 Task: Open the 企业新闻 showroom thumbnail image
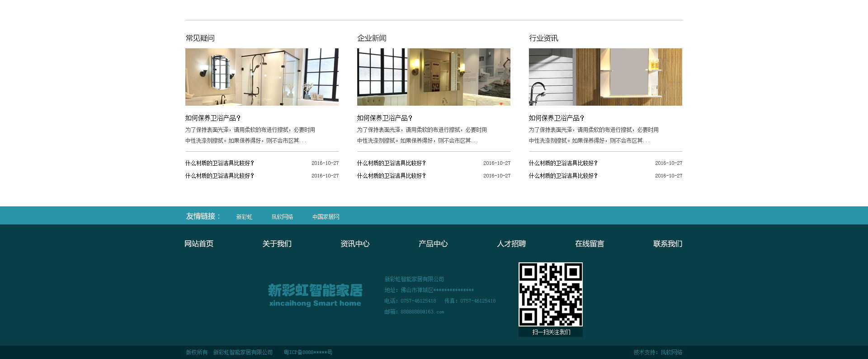[x=434, y=77]
